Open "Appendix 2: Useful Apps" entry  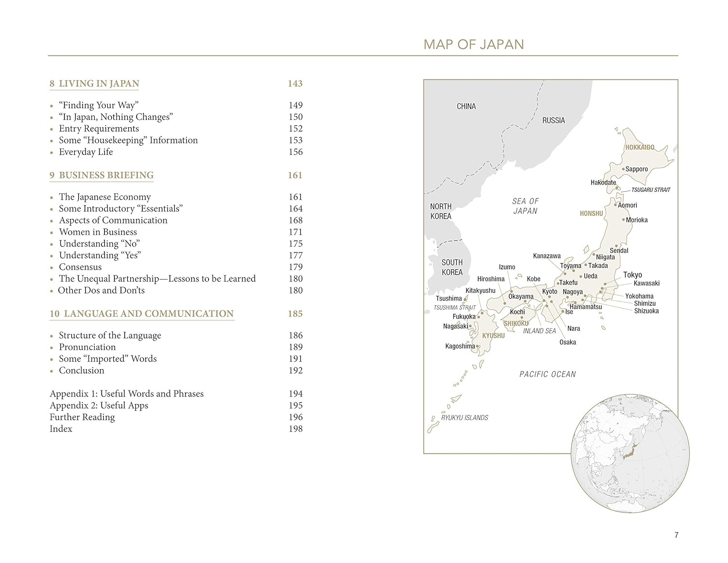(99, 405)
